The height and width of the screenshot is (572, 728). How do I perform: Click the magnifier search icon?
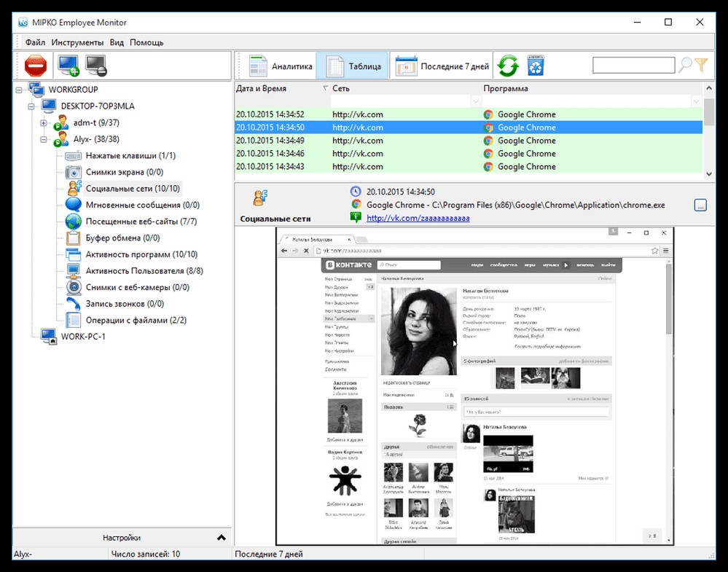coord(685,66)
